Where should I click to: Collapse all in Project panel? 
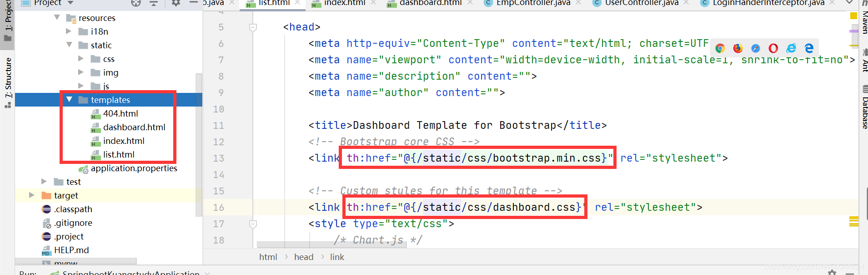[154, 3]
